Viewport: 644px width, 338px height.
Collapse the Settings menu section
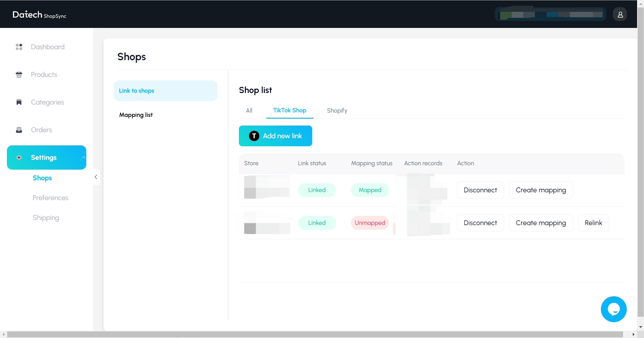(x=84, y=157)
